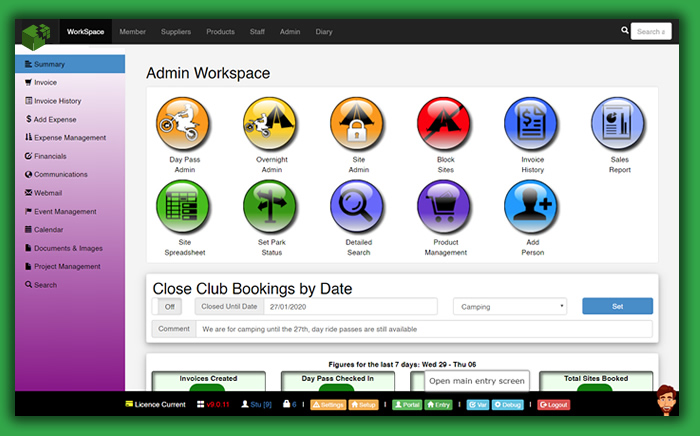The image size is (700, 436).
Task: Open Invoice in sidebar
Action: click(70, 83)
